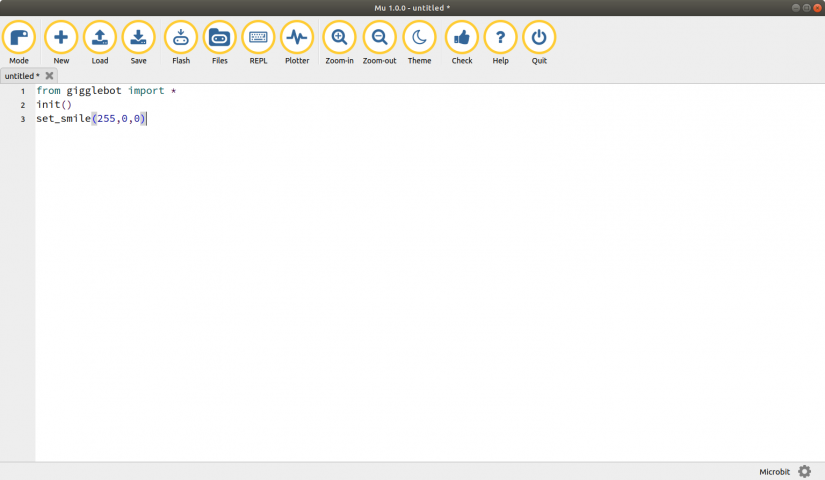Save the current script
The image size is (825, 480).
click(138, 38)
